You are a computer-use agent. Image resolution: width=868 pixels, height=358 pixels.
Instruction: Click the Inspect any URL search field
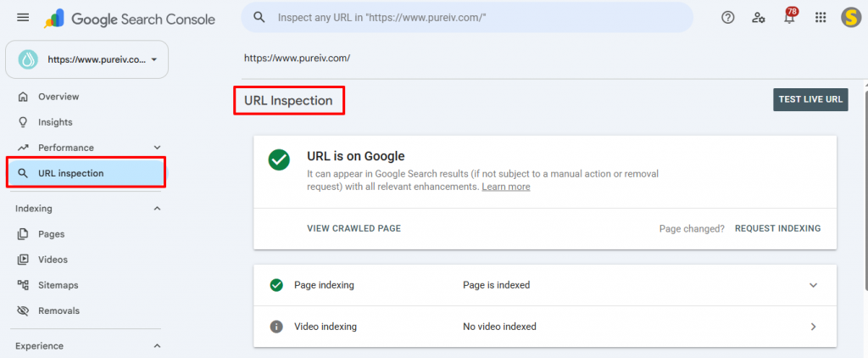467,17
